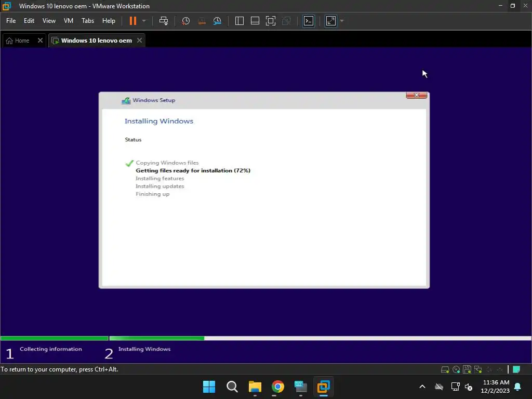Enter full screen mode
This screenshot has height=399, width=532.
point(270,21)
